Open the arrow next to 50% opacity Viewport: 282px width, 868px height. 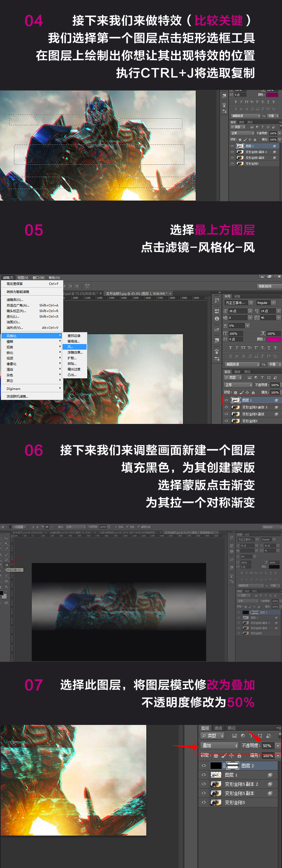tap(278, 745)
